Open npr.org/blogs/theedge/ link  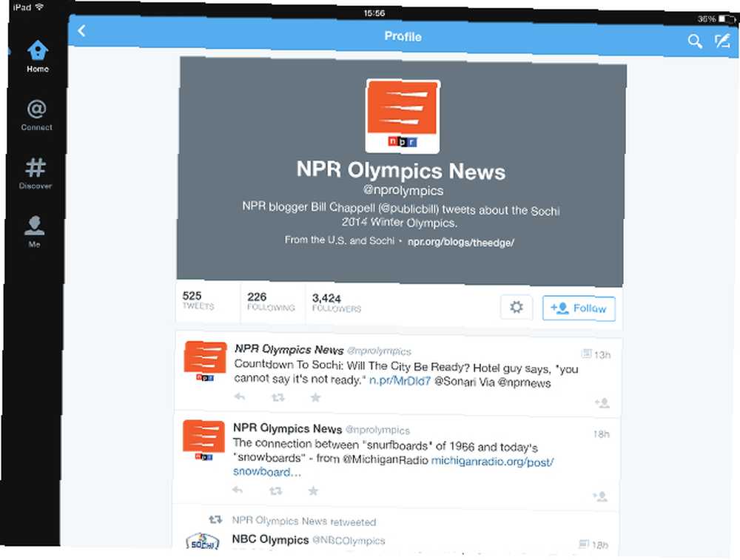[460, 243]
